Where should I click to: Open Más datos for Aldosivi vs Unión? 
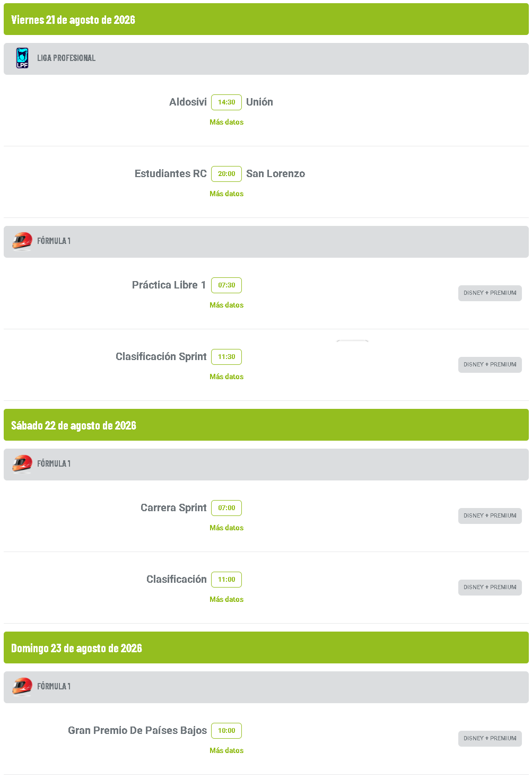226,122
